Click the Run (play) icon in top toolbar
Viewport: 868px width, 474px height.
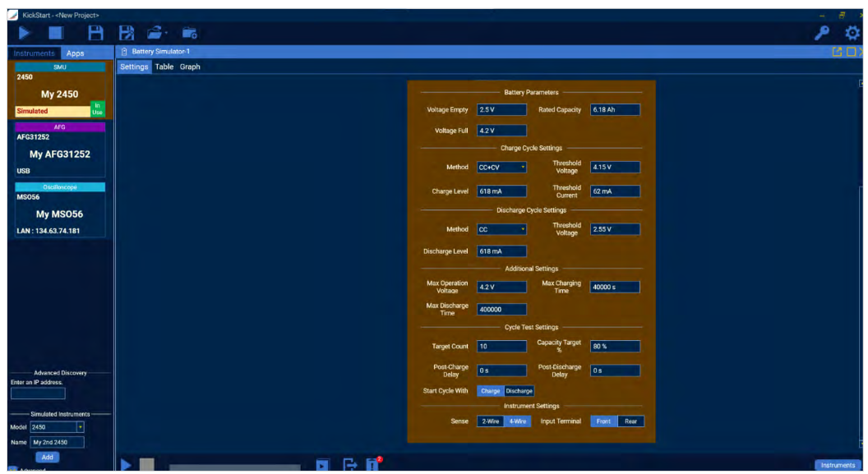click(x=23, y=33)
